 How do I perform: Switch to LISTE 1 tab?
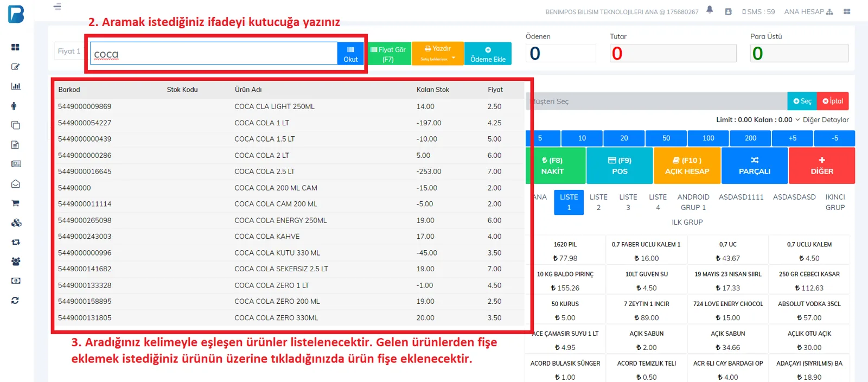pos(569,202)
